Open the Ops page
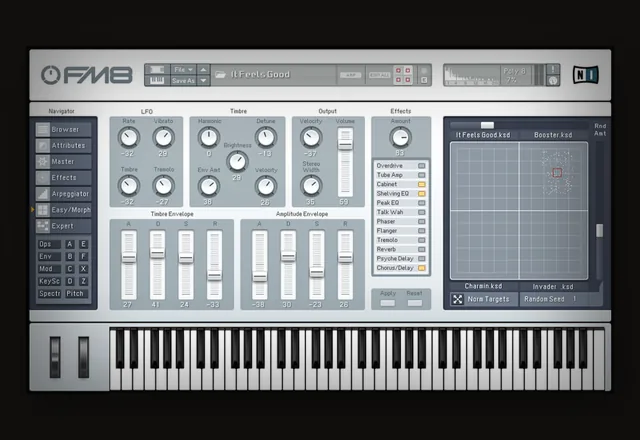The image size is (640, 440). pyautogui.click(x=49, y=244)
